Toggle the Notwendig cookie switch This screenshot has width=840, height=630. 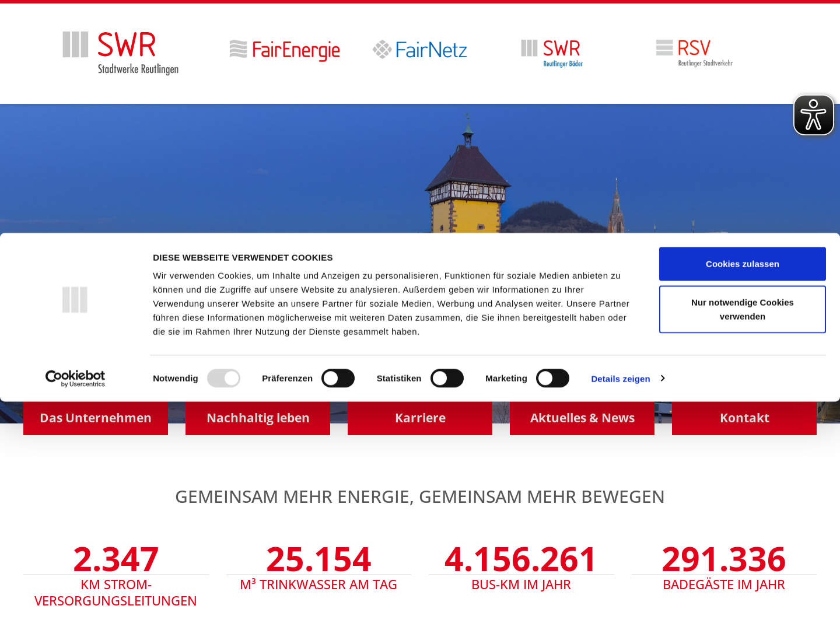(x=224, y=379)
